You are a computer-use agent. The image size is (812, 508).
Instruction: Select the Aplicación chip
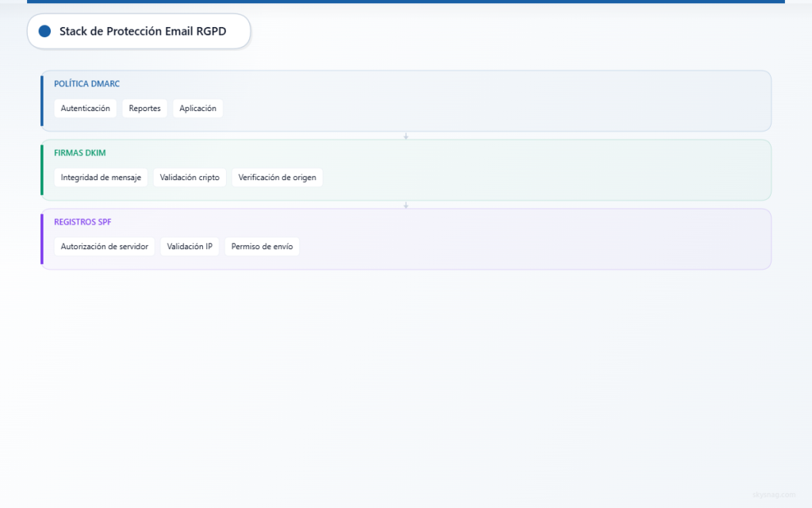point(197,108)
